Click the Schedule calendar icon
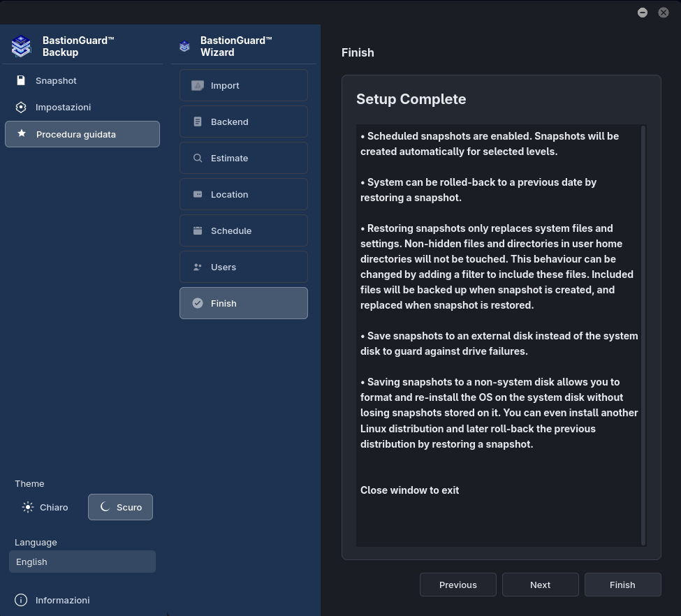Screen dimensions: 681x616 pos(198,230)
